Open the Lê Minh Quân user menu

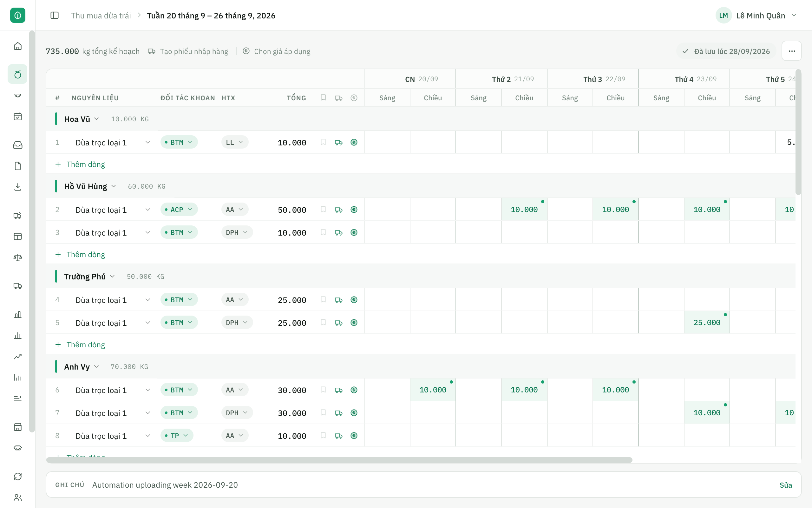tap(756, 16)
